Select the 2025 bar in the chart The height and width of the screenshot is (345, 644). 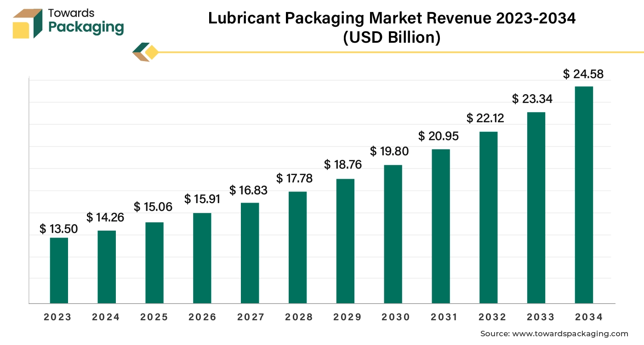pos(154,263)
